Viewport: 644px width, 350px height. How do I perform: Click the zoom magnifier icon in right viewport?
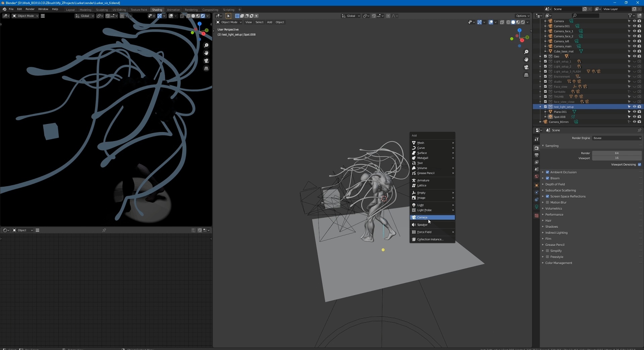pyautogui.click(x=526, y=52)
